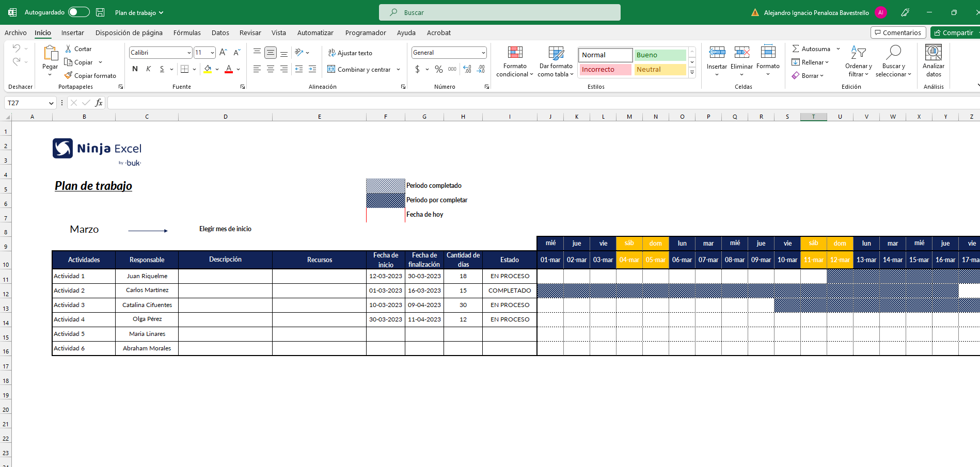Open the General number format dropdown
Image resolution: width=980 pixels, height=467 pixels.
point(448,52)
